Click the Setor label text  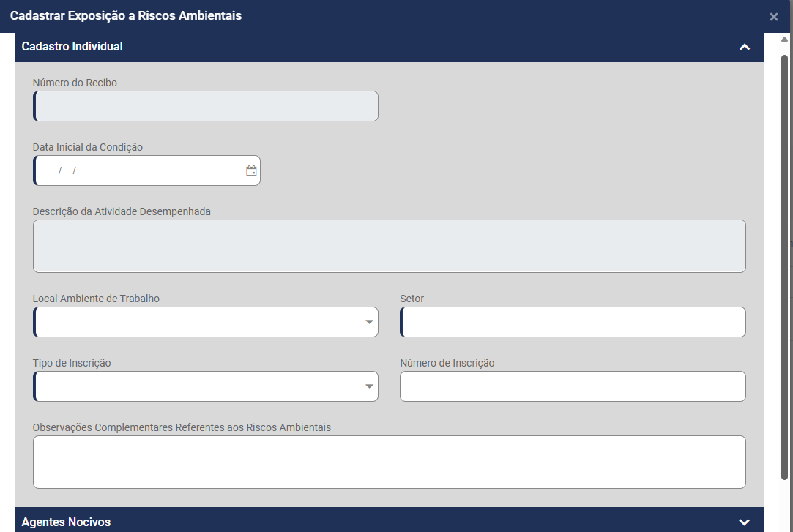(412, 299)
